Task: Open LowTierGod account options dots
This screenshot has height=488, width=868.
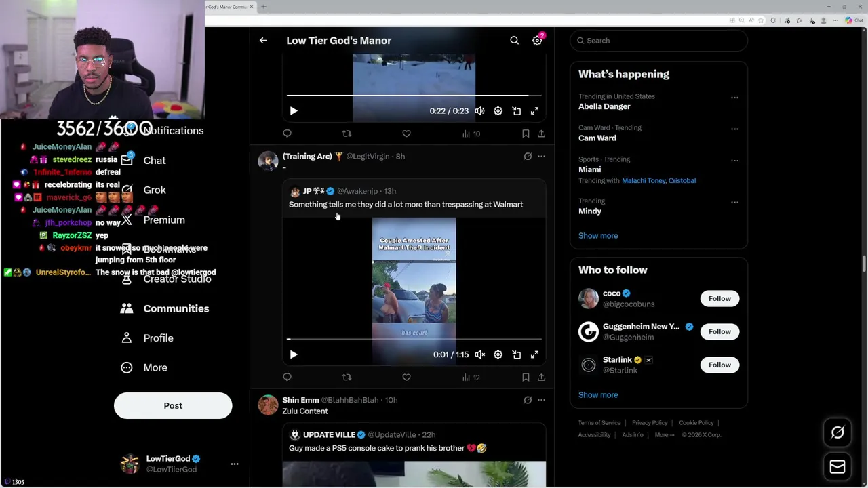Action: click(x=235, y=464)
